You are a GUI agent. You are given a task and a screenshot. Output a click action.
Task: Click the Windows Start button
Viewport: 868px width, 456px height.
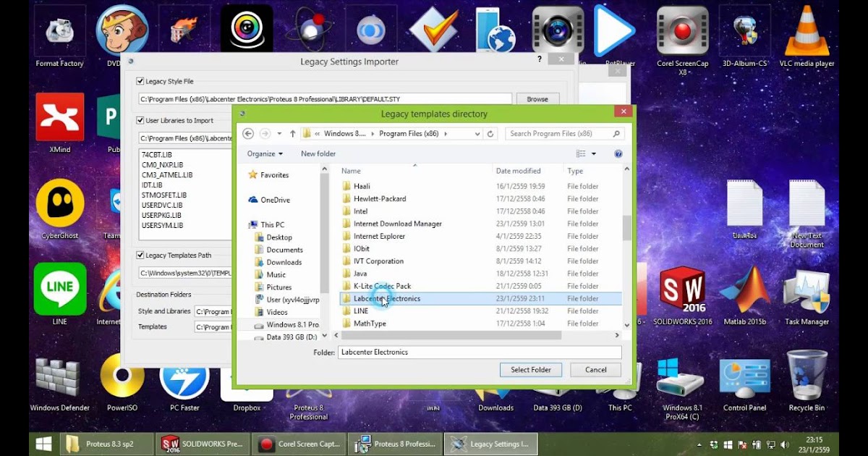tap(44, 444)
